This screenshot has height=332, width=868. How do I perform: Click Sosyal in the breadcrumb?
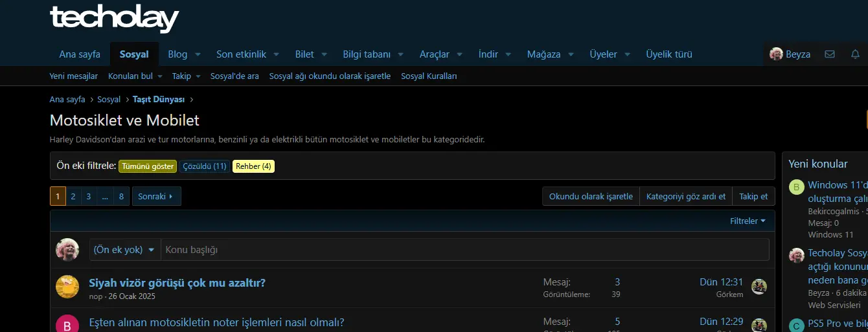pyautogui.click(x=109, y=100)
